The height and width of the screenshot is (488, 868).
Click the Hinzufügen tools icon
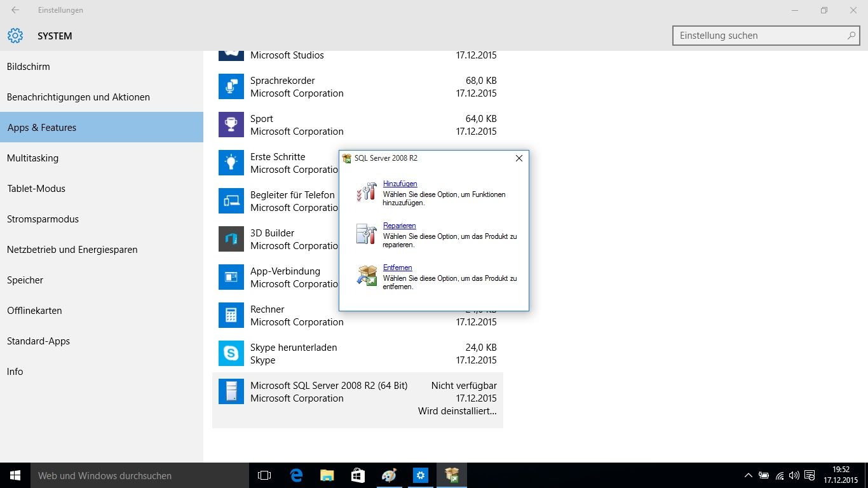click(367, 192)
